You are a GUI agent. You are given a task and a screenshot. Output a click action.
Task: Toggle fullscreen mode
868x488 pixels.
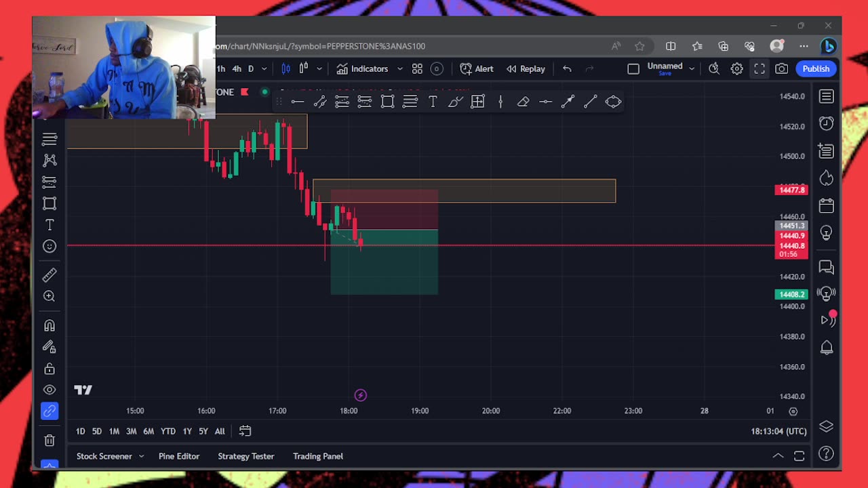759,68
